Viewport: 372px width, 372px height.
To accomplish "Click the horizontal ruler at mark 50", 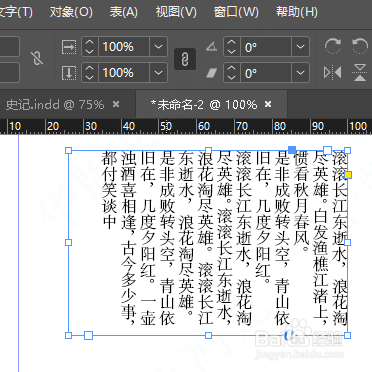I will (166, 126).
